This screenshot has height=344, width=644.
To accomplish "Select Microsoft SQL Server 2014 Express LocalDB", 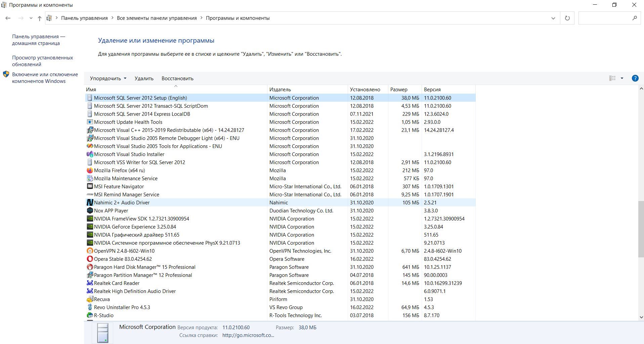I will click(280, 114).
